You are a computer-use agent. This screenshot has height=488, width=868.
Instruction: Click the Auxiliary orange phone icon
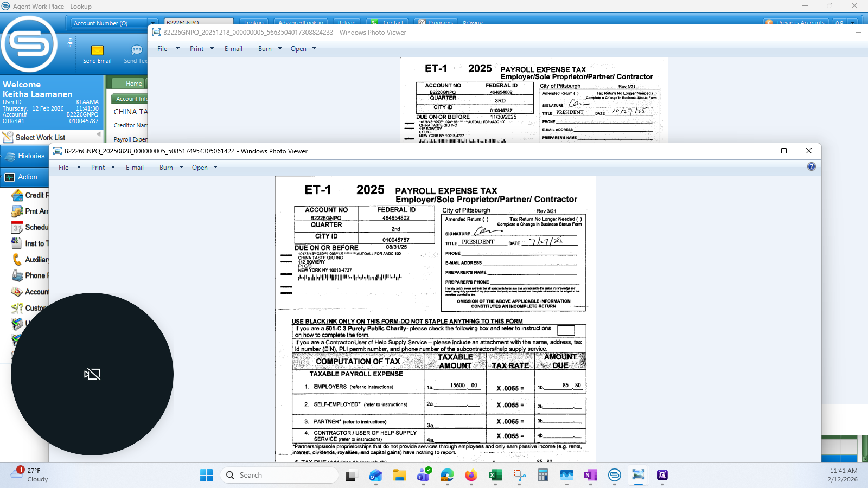[17, 260]
